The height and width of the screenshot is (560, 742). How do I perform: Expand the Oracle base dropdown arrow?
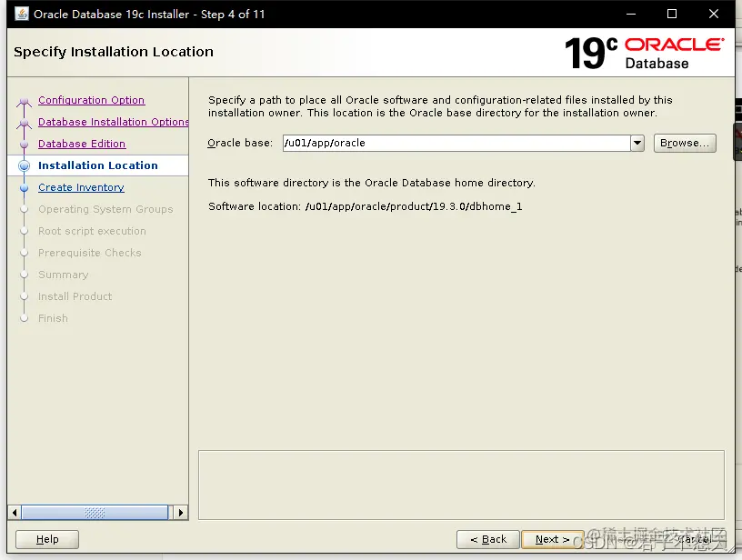[x=637, y=143]
